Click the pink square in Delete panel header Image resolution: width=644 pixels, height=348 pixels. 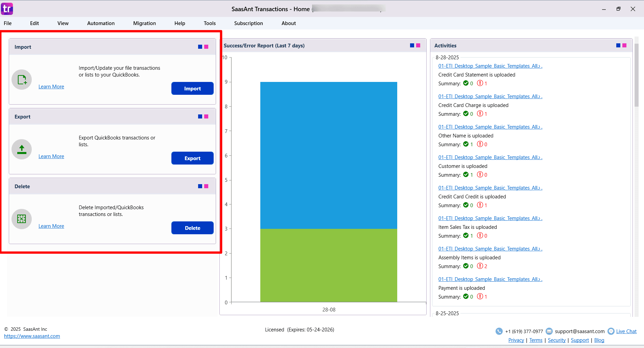206,186
